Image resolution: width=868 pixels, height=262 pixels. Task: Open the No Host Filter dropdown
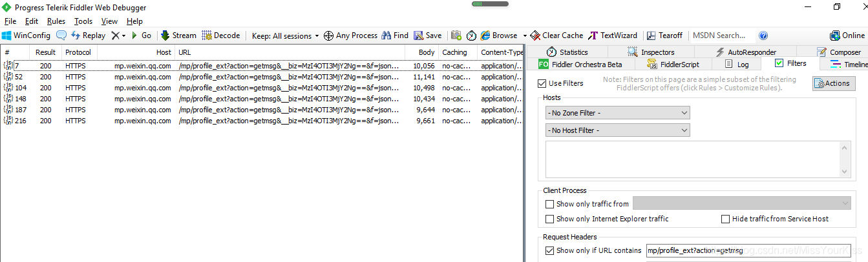tap(617, 130)
